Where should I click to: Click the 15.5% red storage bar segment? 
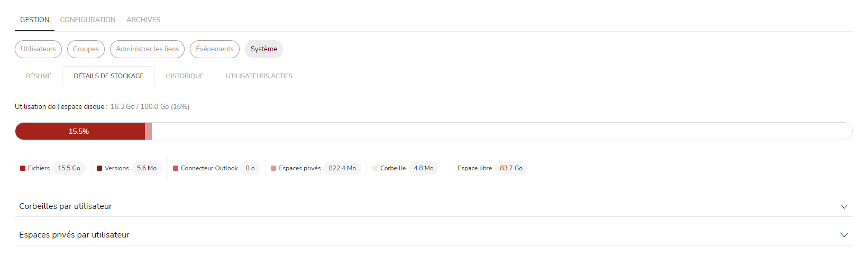(x=80, y=131)
